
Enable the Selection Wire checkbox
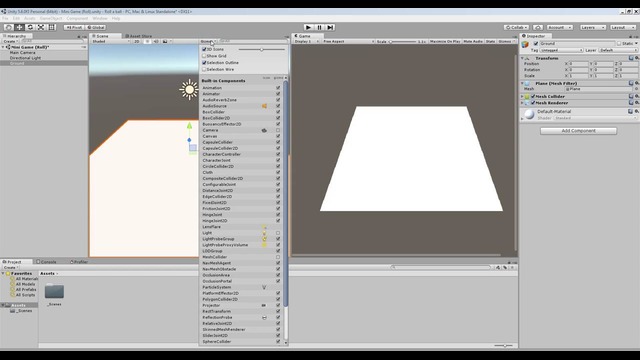coord(204,69)
